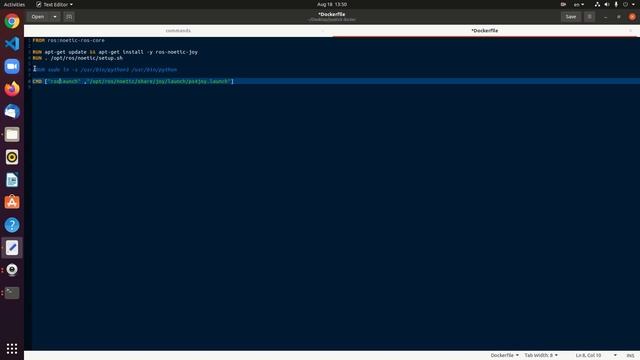Viewport: 640px width, 360px height.
Task: Open the Files manager in the dock
Action: 12,134
